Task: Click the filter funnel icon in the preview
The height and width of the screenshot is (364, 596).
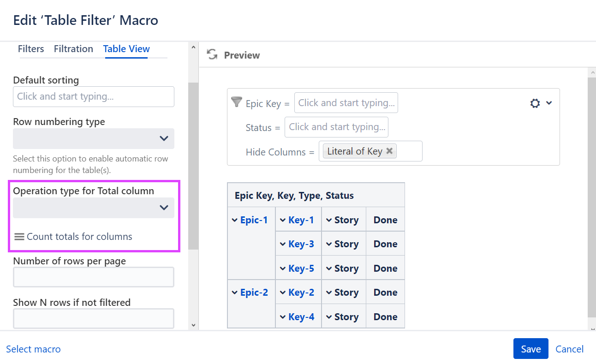Action: point(236,102)
